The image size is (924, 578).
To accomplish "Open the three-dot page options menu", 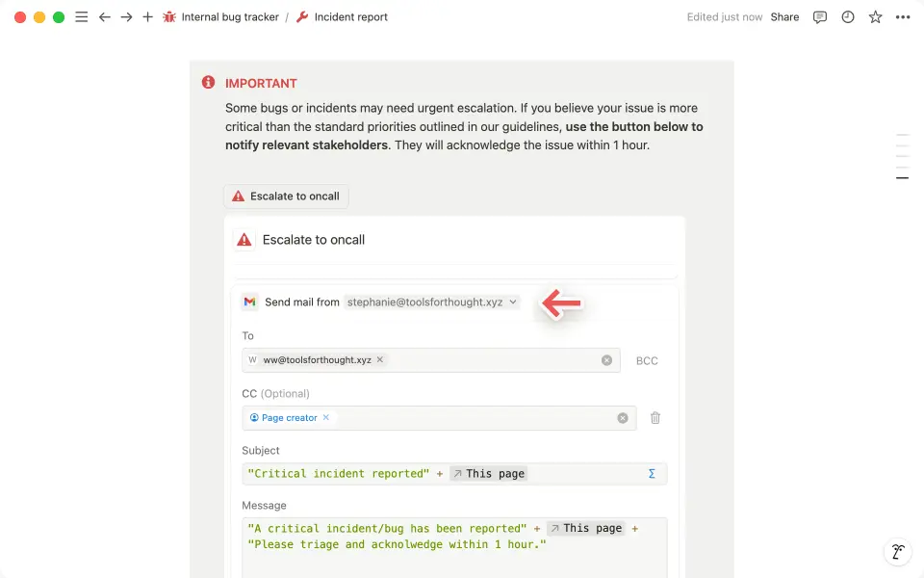I will point(902,16).
